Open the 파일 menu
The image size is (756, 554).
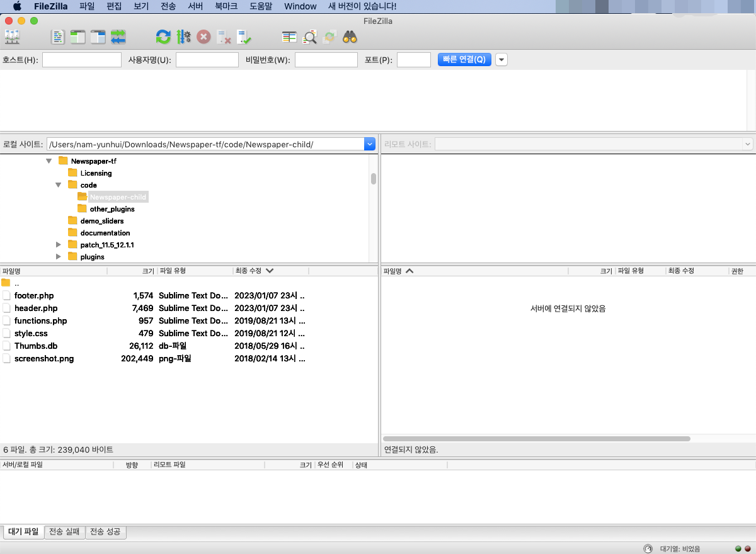point(87,6)
